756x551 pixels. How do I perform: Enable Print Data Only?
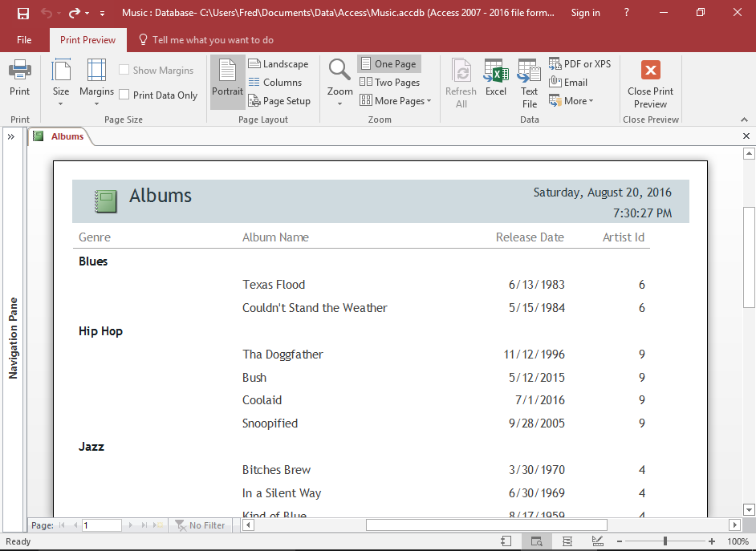(x=124, y=95)
